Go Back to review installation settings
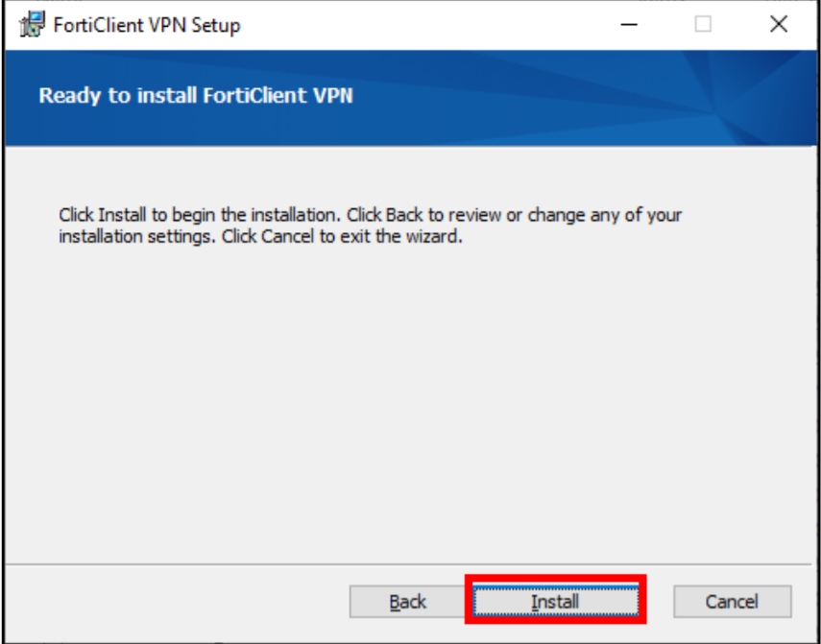 tap(407, 602)
